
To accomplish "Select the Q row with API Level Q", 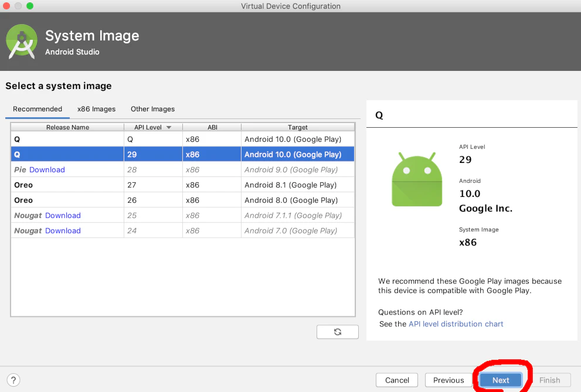I will 183,139.
